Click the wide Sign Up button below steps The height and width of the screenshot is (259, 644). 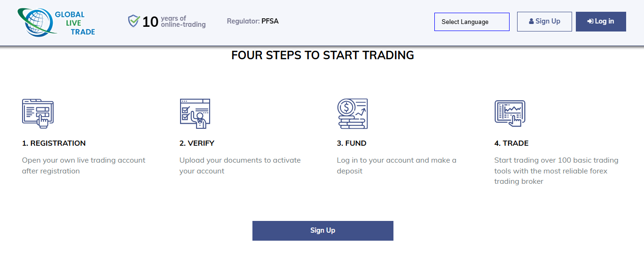point(322,231)
